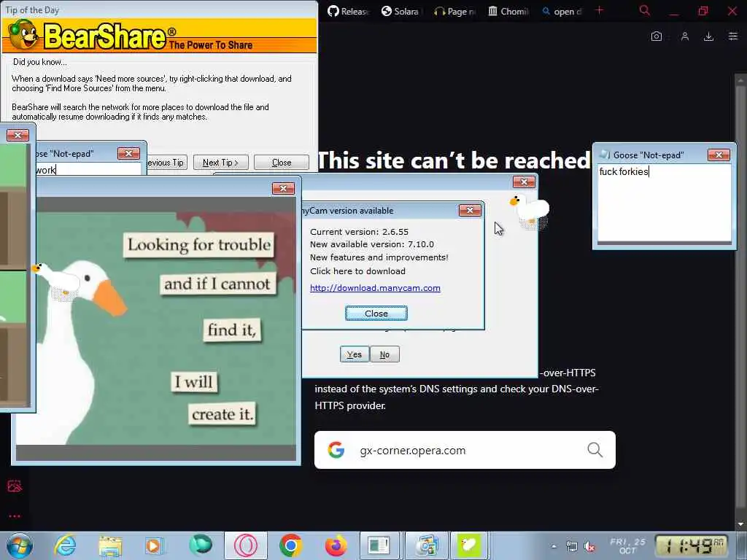Screen dimensions: 747x560
Task: Click Yes in the dialog behind ManyCam
Action: click(x=355, y=354)
